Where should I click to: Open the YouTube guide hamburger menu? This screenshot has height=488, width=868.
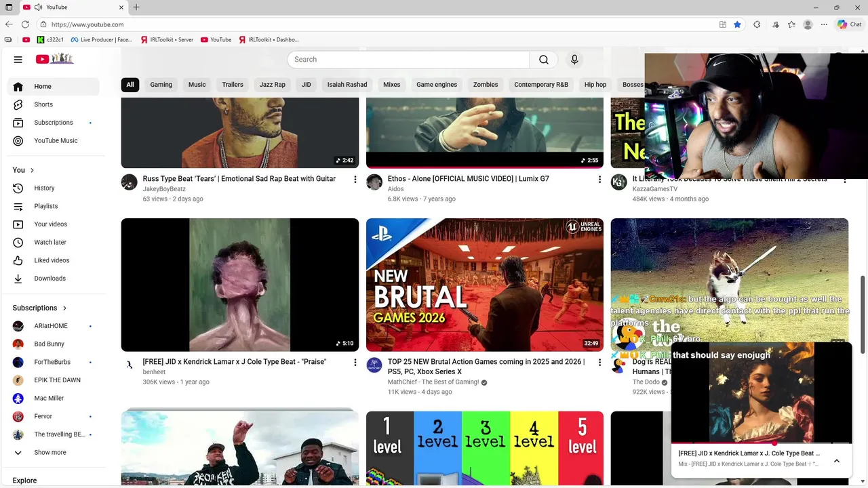[x=18, y=60]
